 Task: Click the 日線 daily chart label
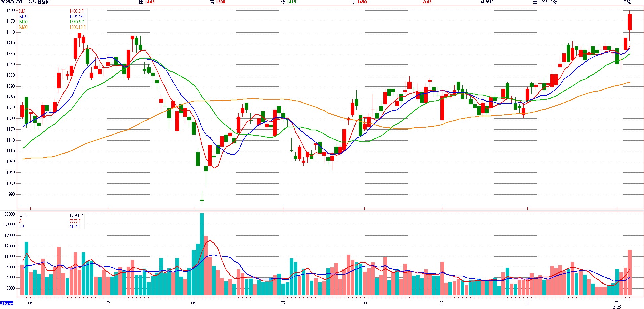click(627, 2)
